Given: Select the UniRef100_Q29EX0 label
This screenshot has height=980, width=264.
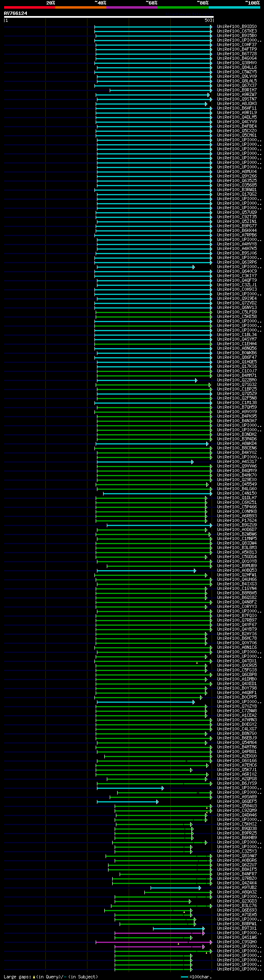Looking at the screenshot, I should [x=237, y=479].
